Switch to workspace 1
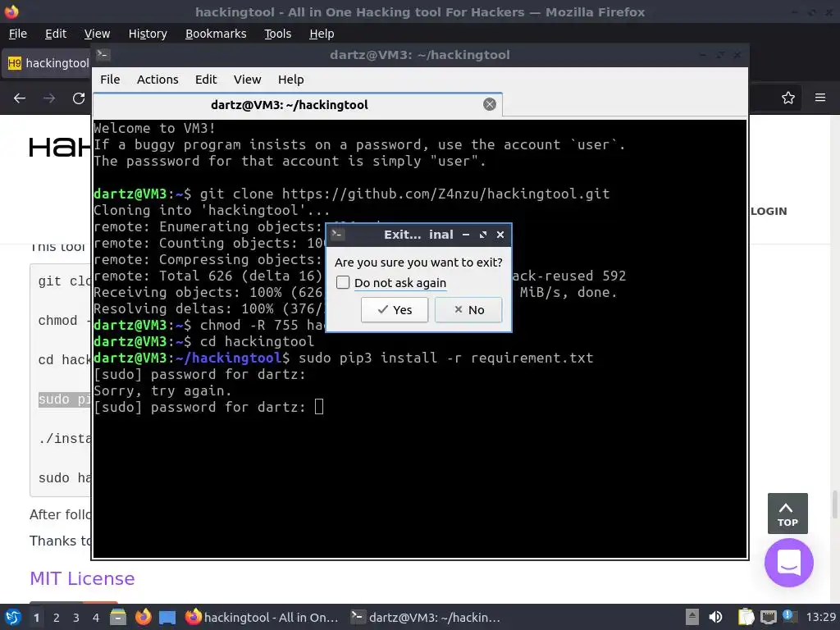This screenshot has height=630, width=840. coord(36,618)
